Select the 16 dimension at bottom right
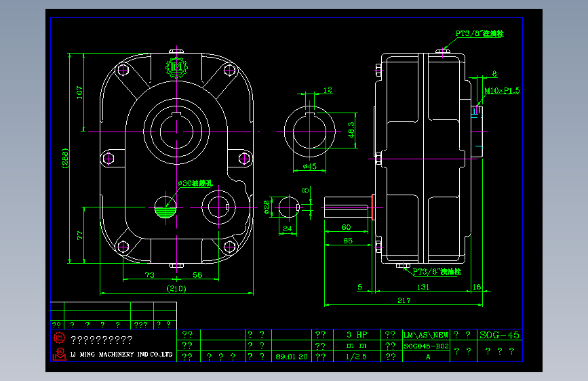 [x=477, y=287]
